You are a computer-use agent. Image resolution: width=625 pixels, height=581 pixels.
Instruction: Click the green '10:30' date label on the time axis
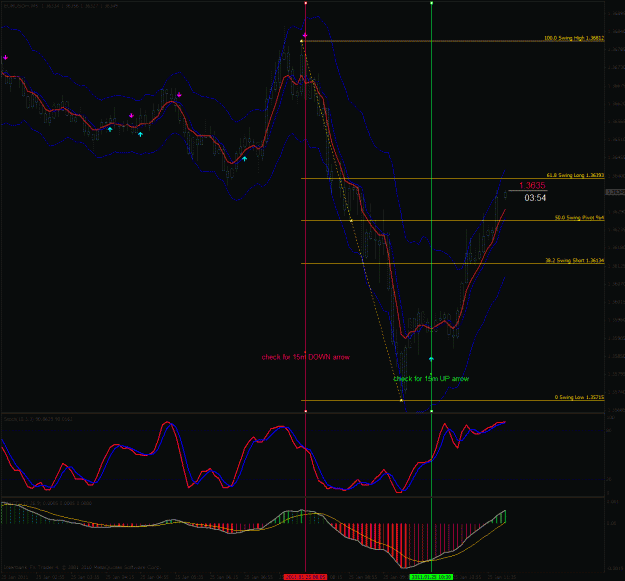point(431,577)
